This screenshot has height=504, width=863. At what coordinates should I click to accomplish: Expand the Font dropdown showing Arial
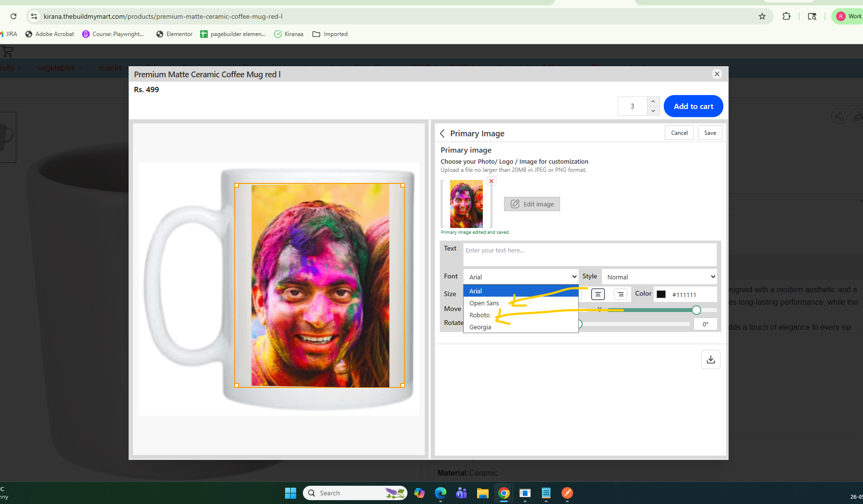pos(521,276)
